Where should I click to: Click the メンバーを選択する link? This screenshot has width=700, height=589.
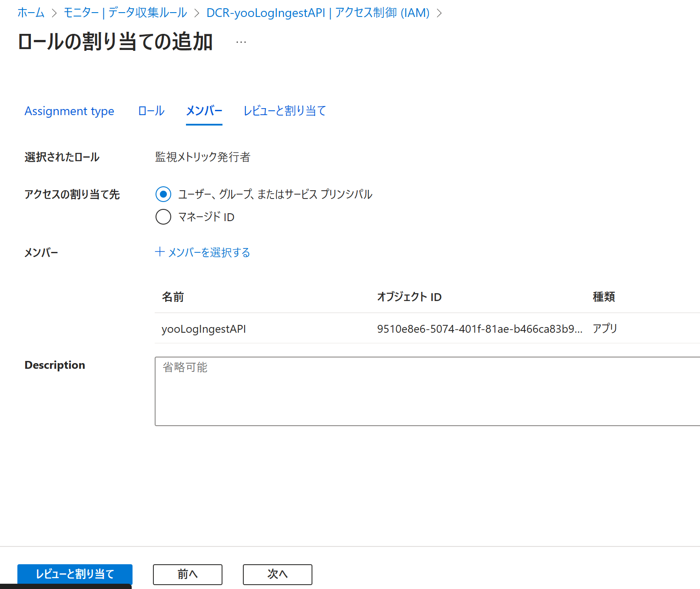(209, 252)
